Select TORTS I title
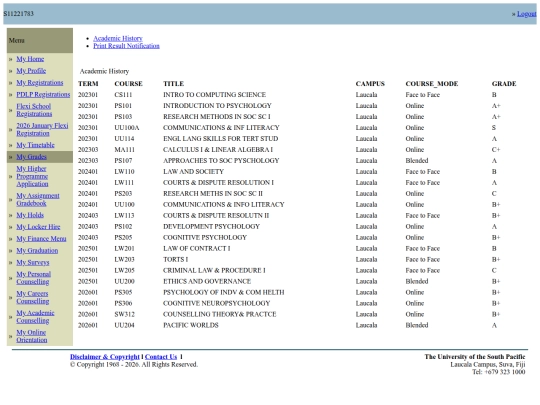Image resolution: width=540 pixels, height=405 pixels. (176, 260)
